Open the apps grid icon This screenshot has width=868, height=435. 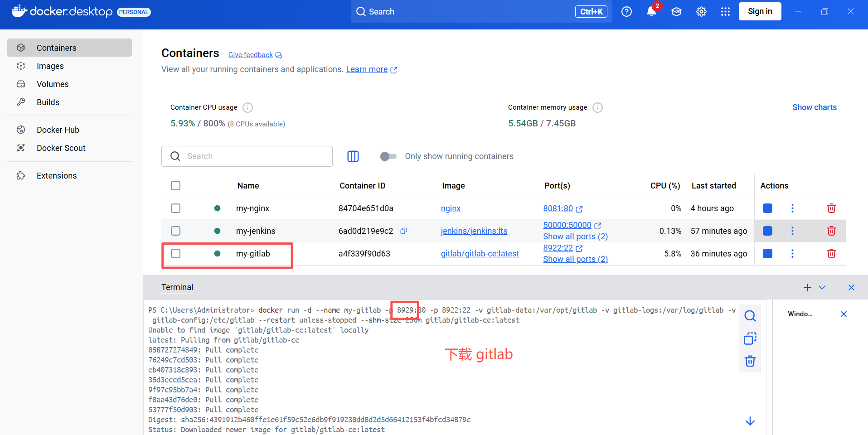[725, 12]
